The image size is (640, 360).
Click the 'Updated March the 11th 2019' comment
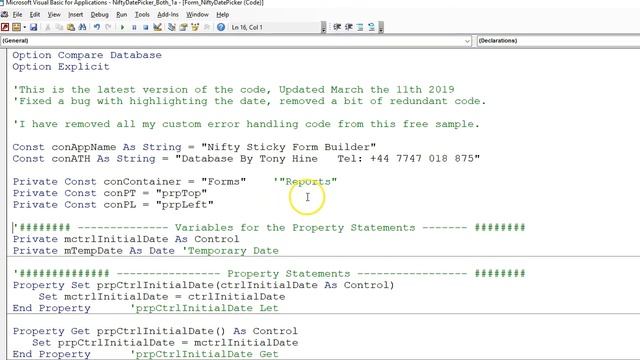coord(367,89)
